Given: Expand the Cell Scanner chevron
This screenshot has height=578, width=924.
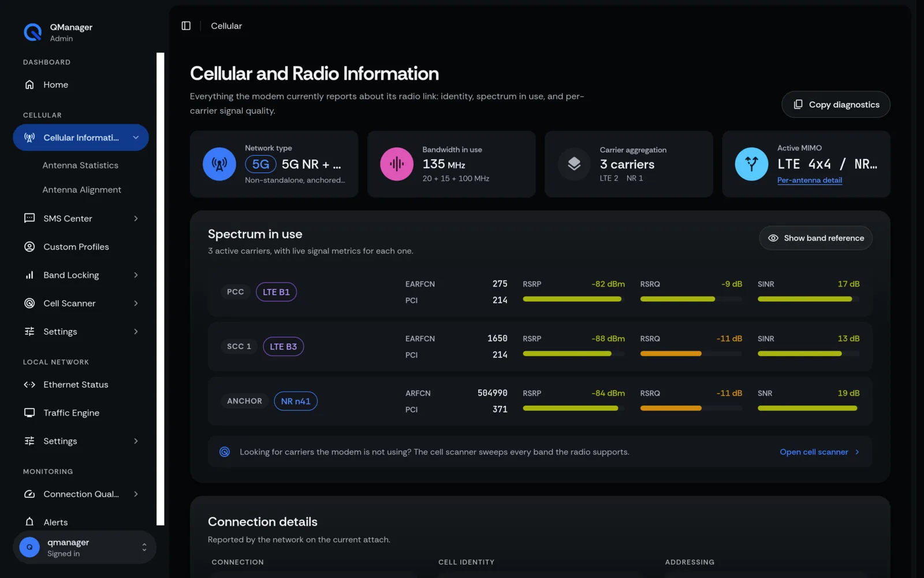Looking at the screenshot, I should tap(136, 303).
